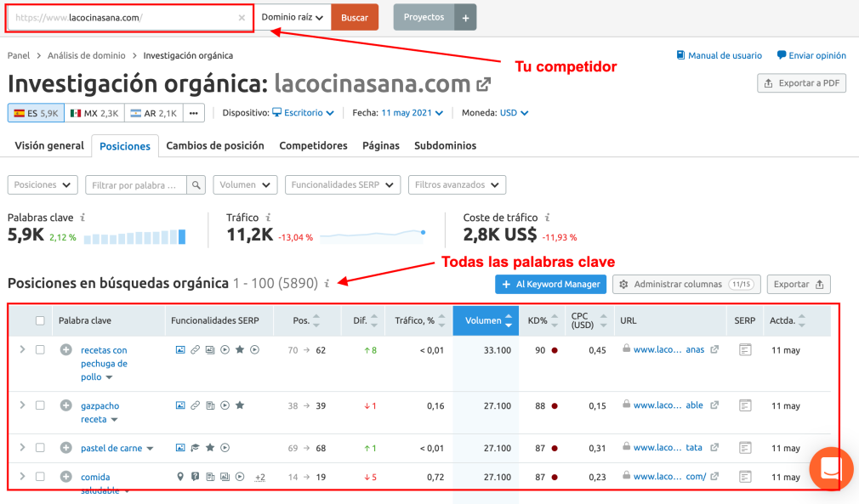Check the 'pastel de carne' row checkbox

pyautogui.click(x=40, y=447)
